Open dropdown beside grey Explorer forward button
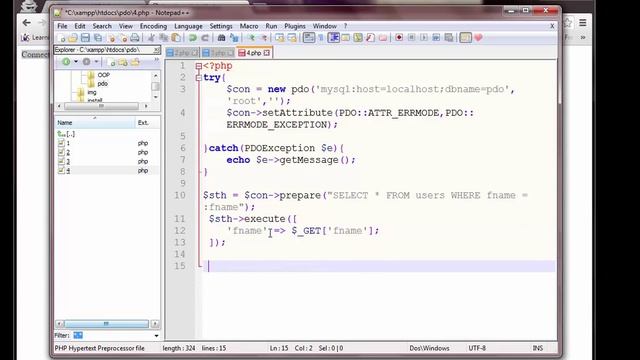This screenshot has height=360, width=640. (96, 62)
